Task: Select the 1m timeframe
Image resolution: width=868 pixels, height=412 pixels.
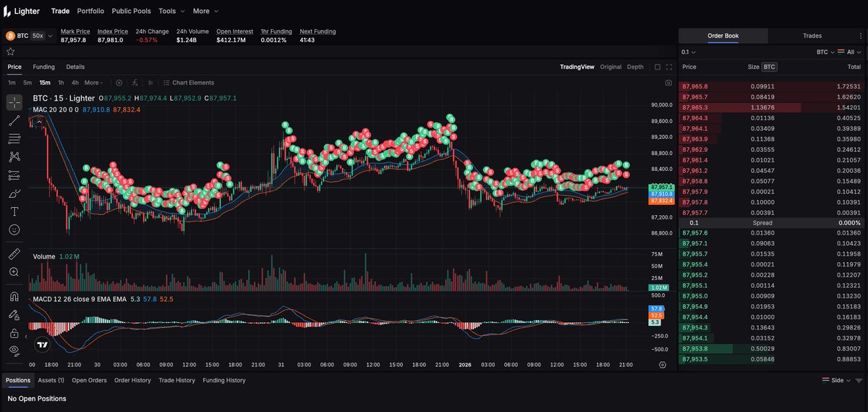Action: [12, 83]
